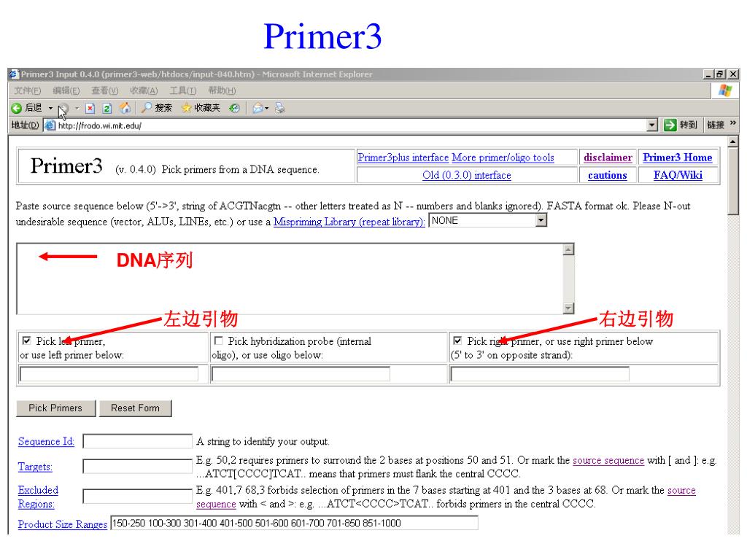Viewport: 747px width, 560px height.
Task: Toggle the Pick right primer checkbox
Action: 457,341
